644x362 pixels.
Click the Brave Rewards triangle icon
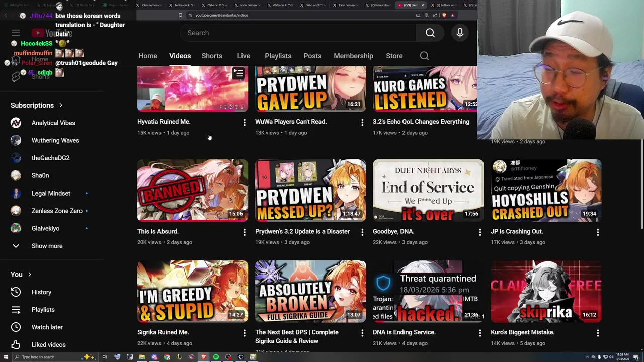click(453, 15)
